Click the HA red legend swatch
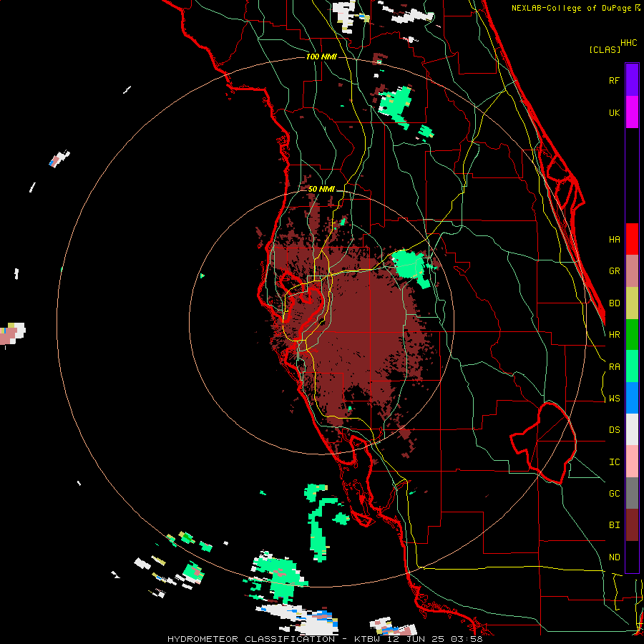The height and width of the screenshot is (644, 644). pyautogui.click(x=632, y=239)
